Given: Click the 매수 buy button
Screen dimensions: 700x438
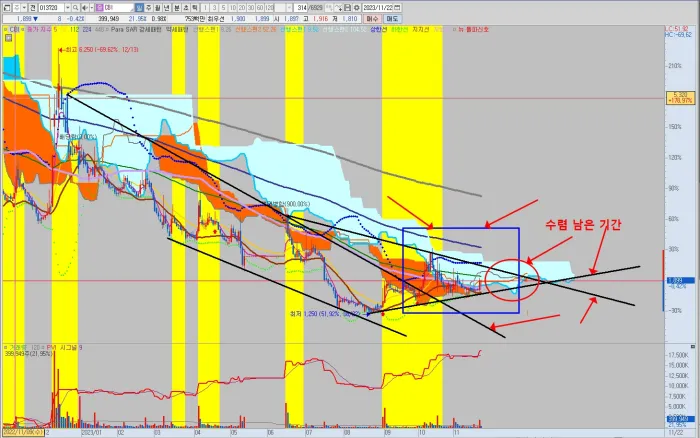Looking at the screenshot, I should point(372,19).
